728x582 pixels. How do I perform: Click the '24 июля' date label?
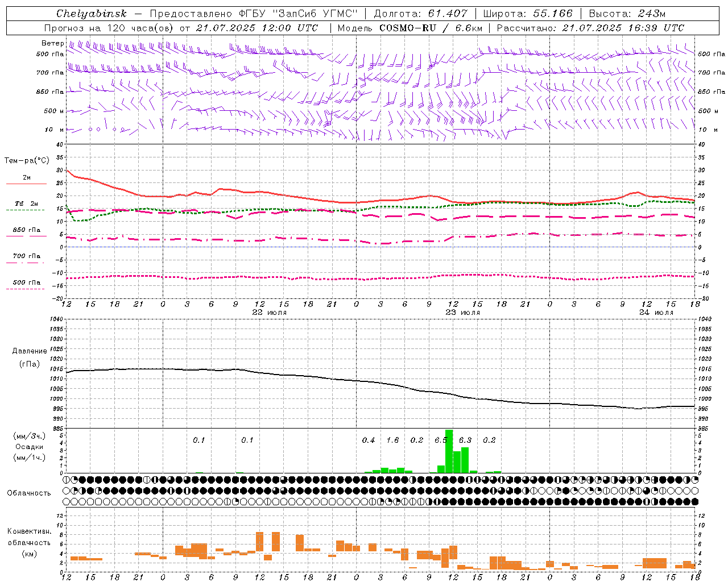pos(656,313)
